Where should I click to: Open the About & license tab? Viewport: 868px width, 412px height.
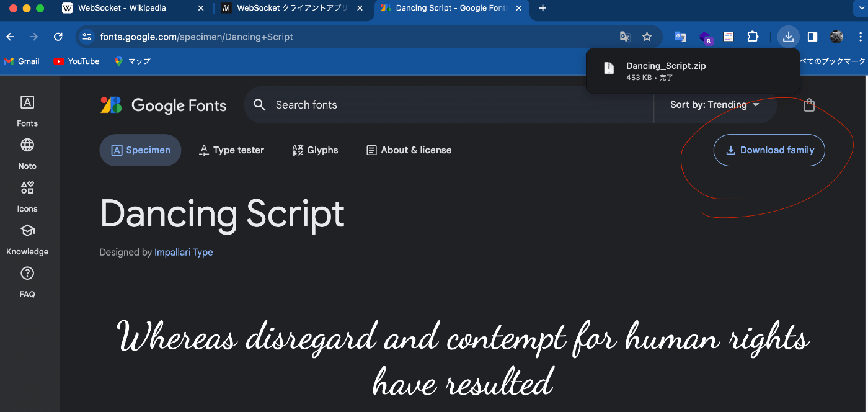pos(409,150)
